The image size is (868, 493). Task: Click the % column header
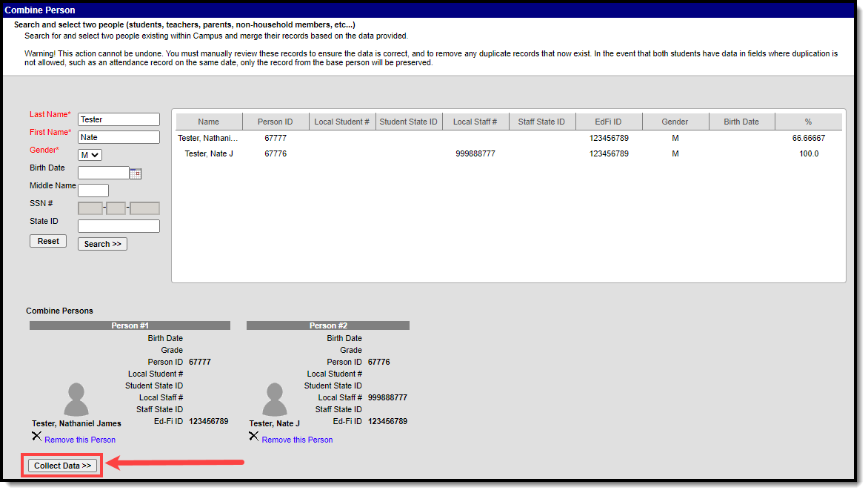point(808,122)
